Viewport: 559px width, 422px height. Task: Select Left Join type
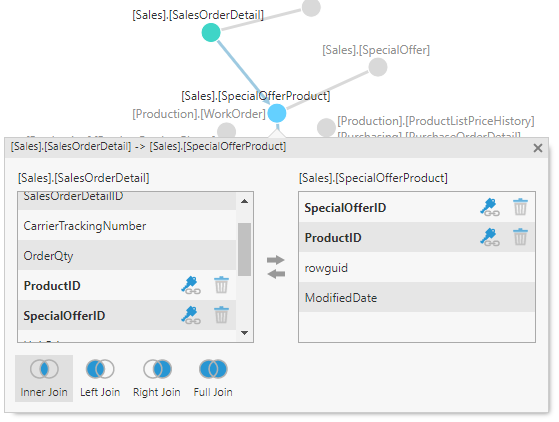coord(100,378)
